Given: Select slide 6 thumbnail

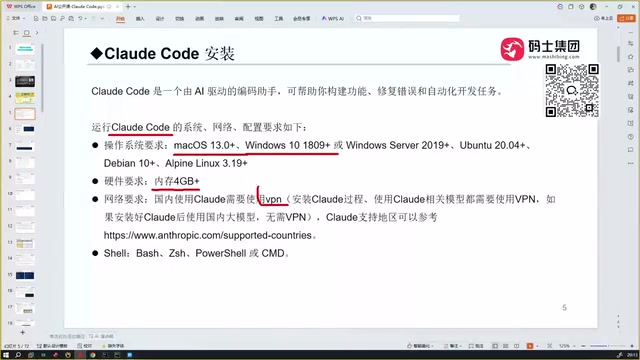Looking at the screenshot, I should click(25, 130).
